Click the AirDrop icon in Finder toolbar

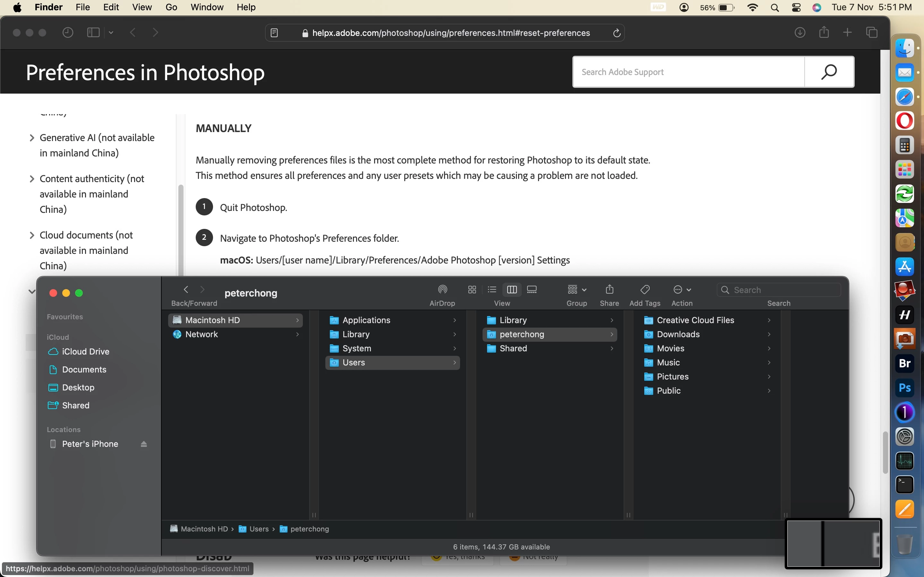point(442,290)
